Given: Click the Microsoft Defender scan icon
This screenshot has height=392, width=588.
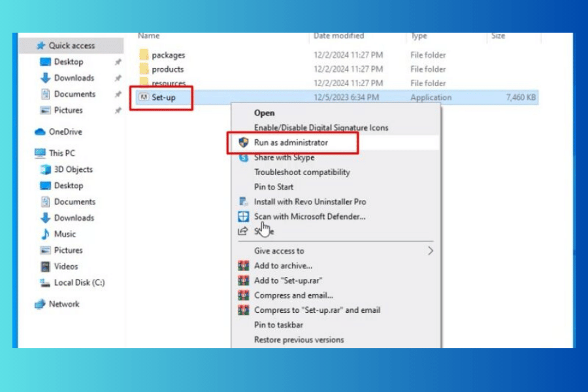Looking at the screenshot, I should [x=244, y=216].
